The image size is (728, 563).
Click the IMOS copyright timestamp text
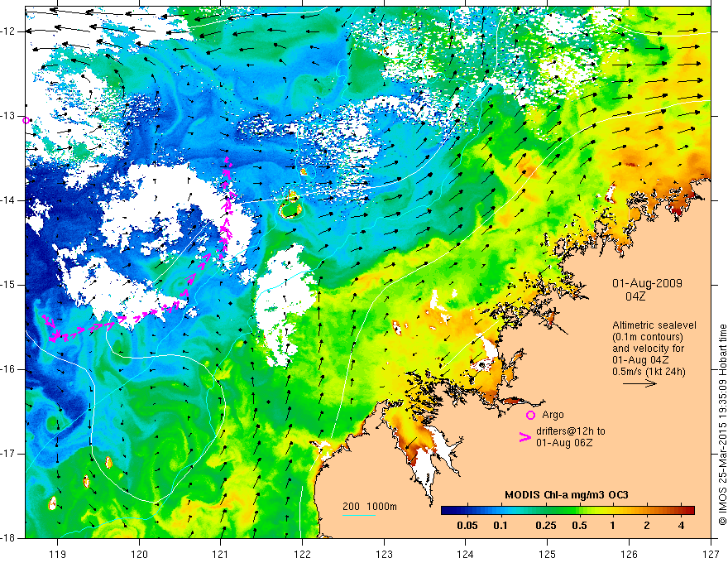click(722, 425)
